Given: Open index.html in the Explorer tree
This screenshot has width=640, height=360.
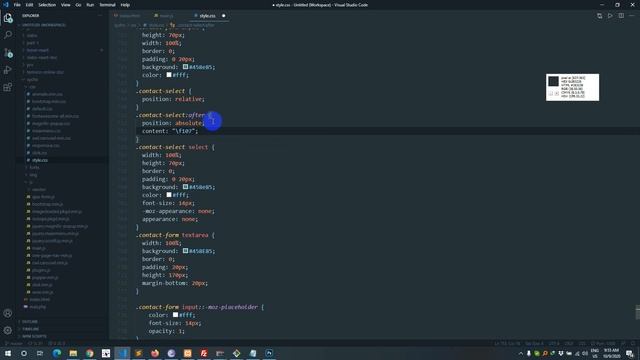Looking at the screenshot, I should pyautogui.click(x=40, y=300).
